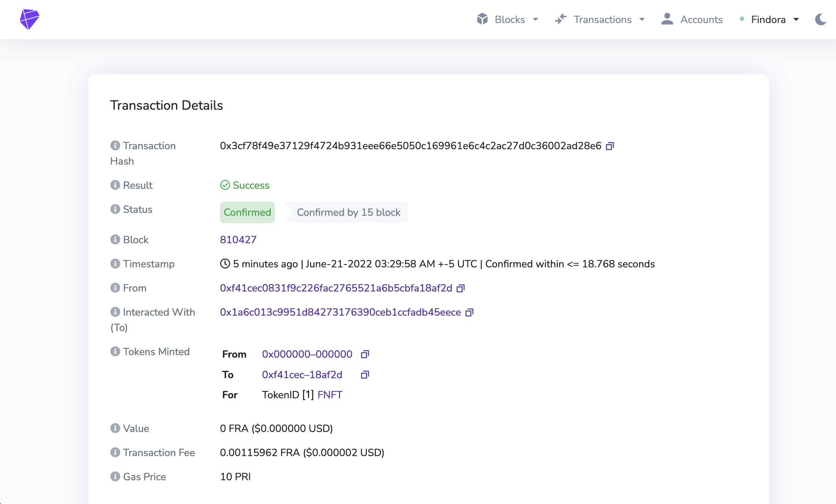Copy the minted-from zero address
This screenshot has width=836, height=504.
pos(365,354)
